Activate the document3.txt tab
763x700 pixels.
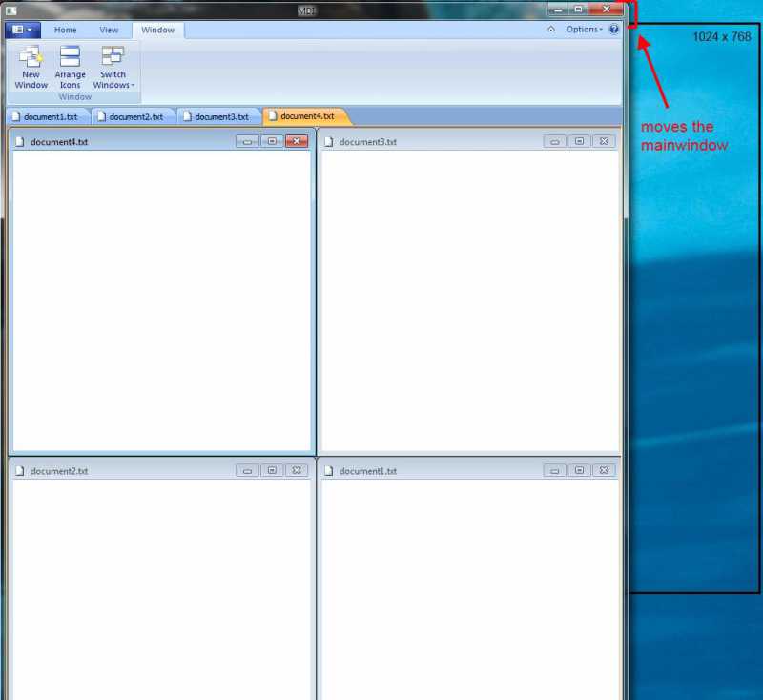220,116
